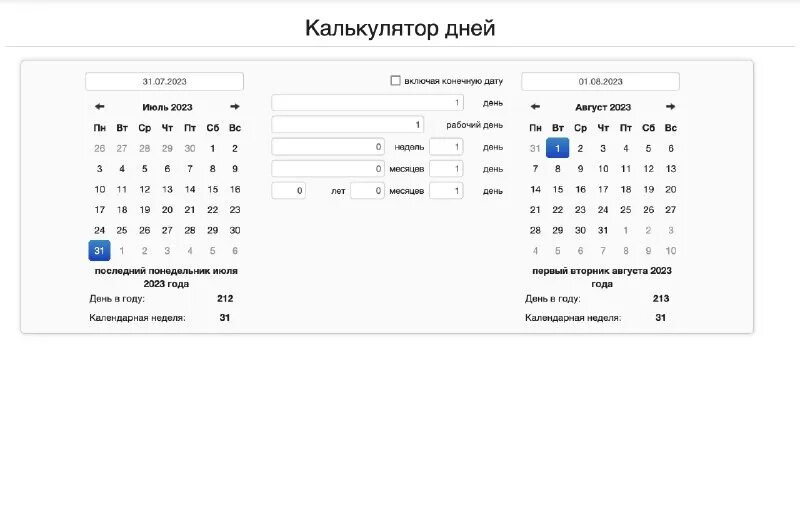Focus the 'лет' years input field

[x=288, y=191]
